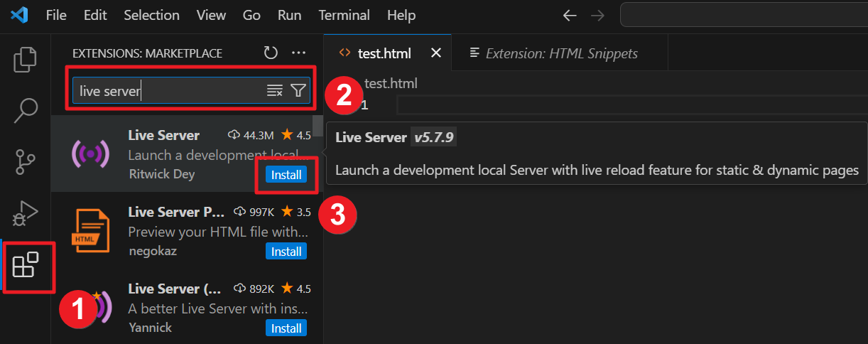Image resolution: width=868 pixels, height=344 pixels.
Task: Click the live server search field
Action: point(191,90)
